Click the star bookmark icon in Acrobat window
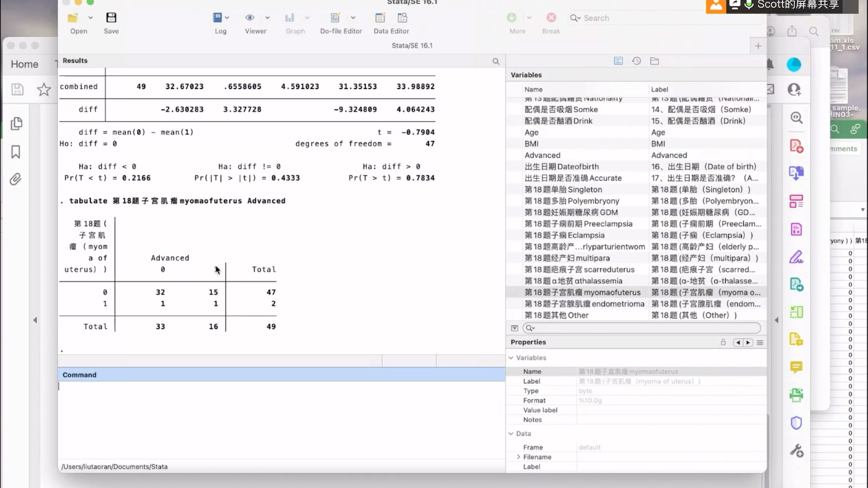Viewport: 868px width, 488px height. 43,90
